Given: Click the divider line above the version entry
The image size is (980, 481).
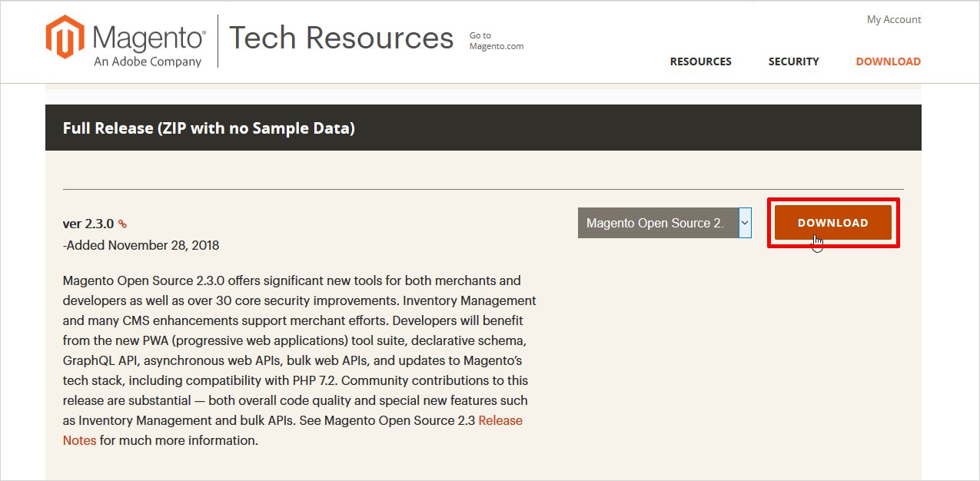Looking at the screenshot, I should [x=483, y=189].
